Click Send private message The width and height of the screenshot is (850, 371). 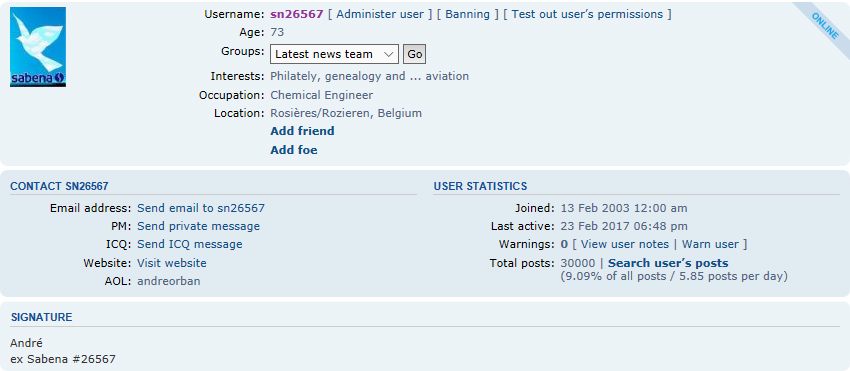point(198,226)
